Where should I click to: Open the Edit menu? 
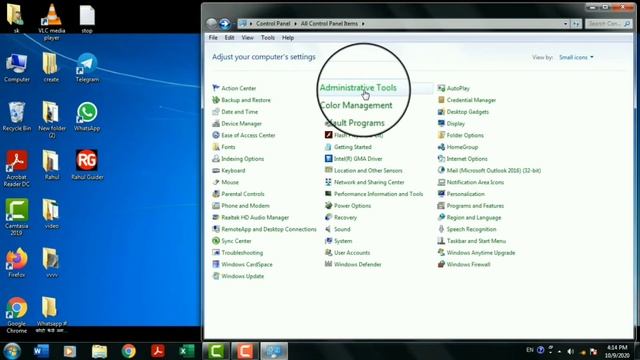click(x=229, y=38)
